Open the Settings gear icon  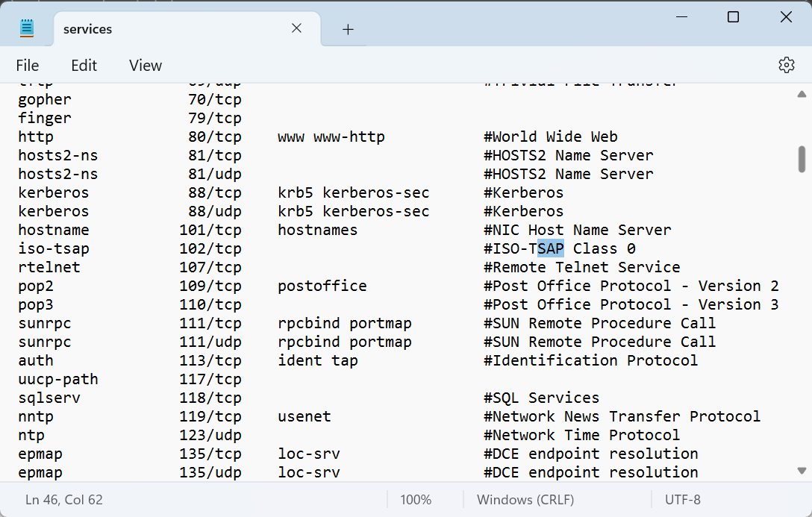click(x=786, y=65)
